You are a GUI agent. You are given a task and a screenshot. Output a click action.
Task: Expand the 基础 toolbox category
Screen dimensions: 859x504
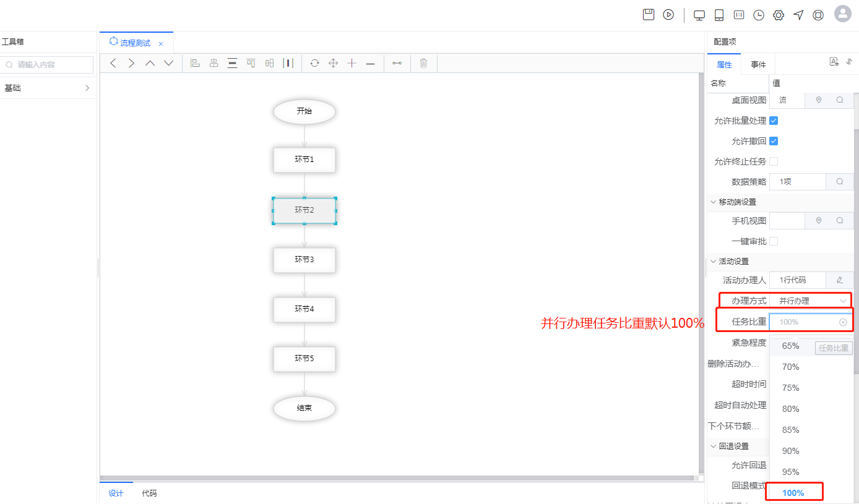(x=47, y=88)
